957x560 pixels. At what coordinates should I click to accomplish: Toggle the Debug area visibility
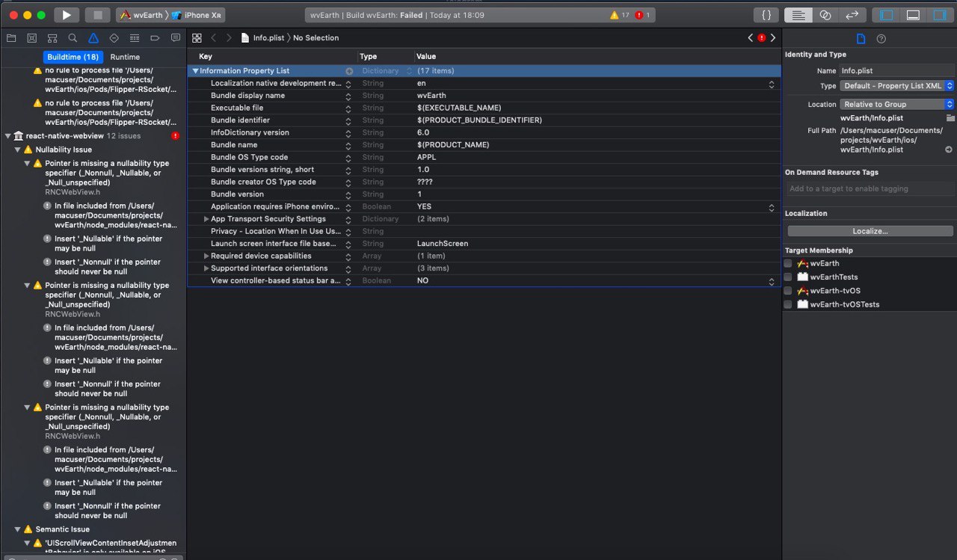coord(913,15)
